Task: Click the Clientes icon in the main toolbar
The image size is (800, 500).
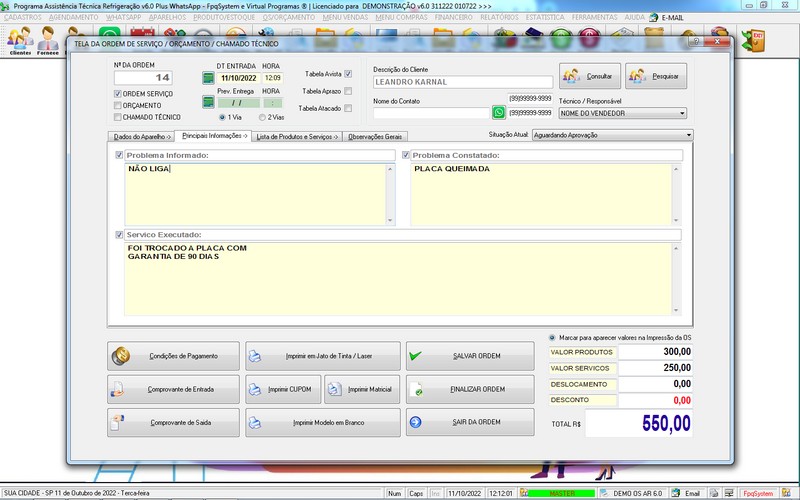Action: coord(19,41)
